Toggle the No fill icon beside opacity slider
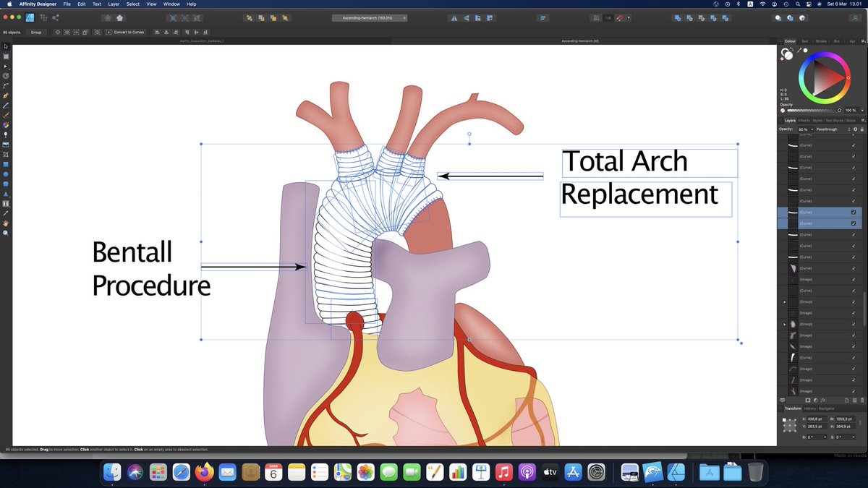This screenshot has height=488, width=868. click(x=783, y=110)
